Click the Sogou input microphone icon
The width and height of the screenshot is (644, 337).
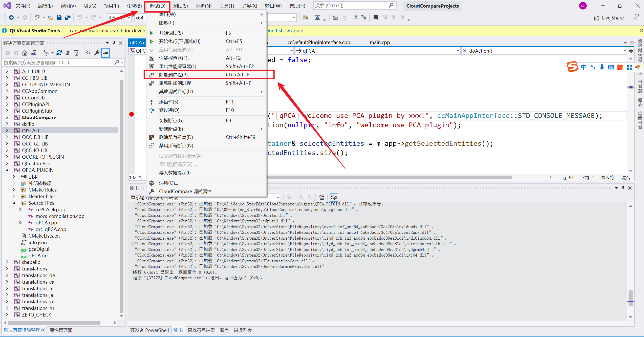[x=602, y=67]
